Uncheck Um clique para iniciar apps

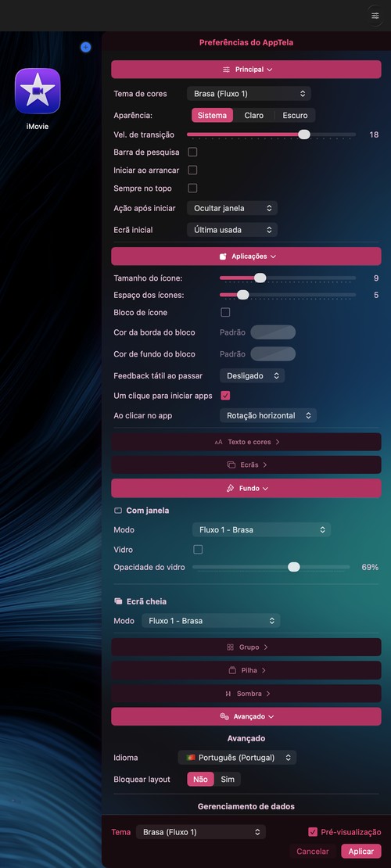click(225, 396)
